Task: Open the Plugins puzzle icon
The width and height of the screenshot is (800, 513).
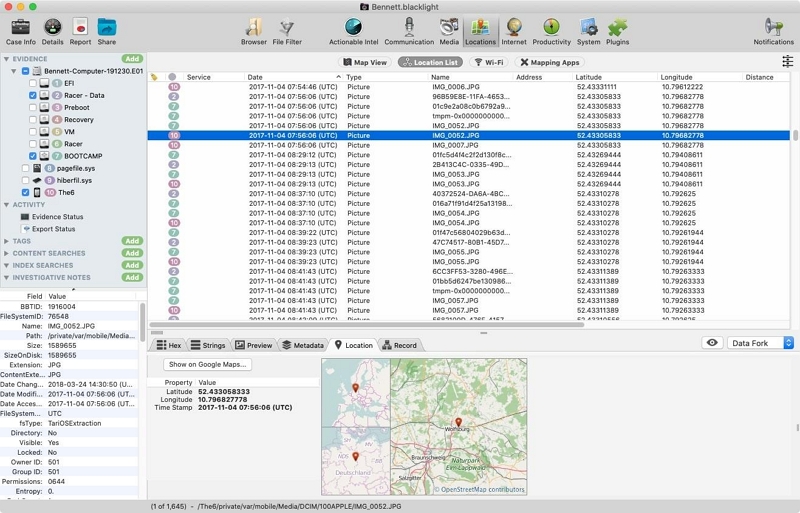Action: pos(617,32)
